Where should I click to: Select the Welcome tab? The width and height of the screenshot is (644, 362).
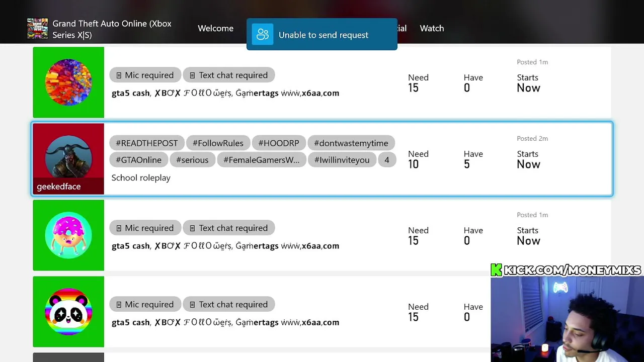click(x=215, y=28)
